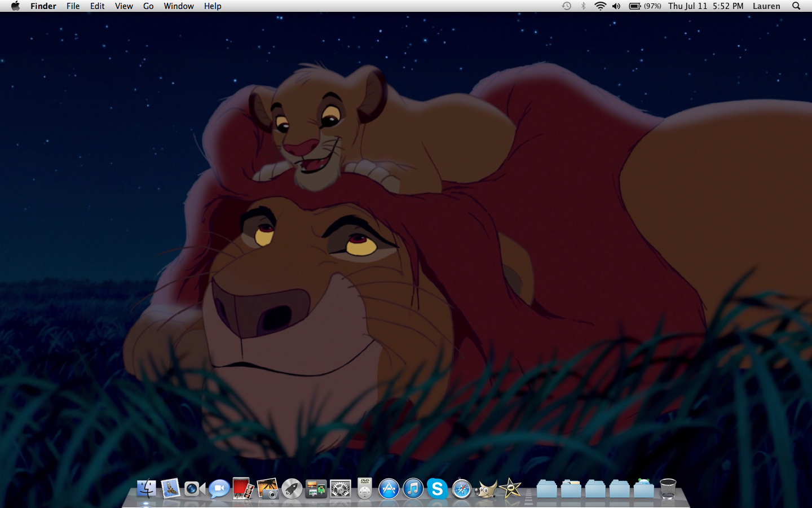The height and width of the screenshot is (508, 812).
Task: Open the Apple menu
Action: (15, 6)
